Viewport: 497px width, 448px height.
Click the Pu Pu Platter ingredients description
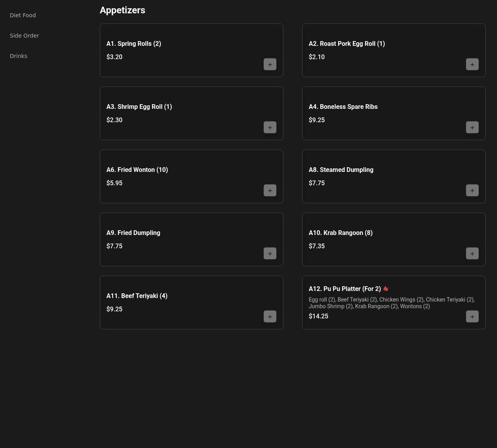pyautogui.click(x=391, y=303)
